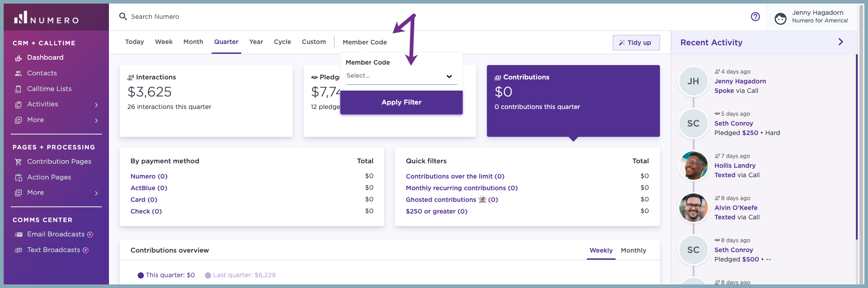Viewport: 868px width, 288px height.
Task: Expand the Recent Activity panel chevron
Action: [x=841, y=42]
